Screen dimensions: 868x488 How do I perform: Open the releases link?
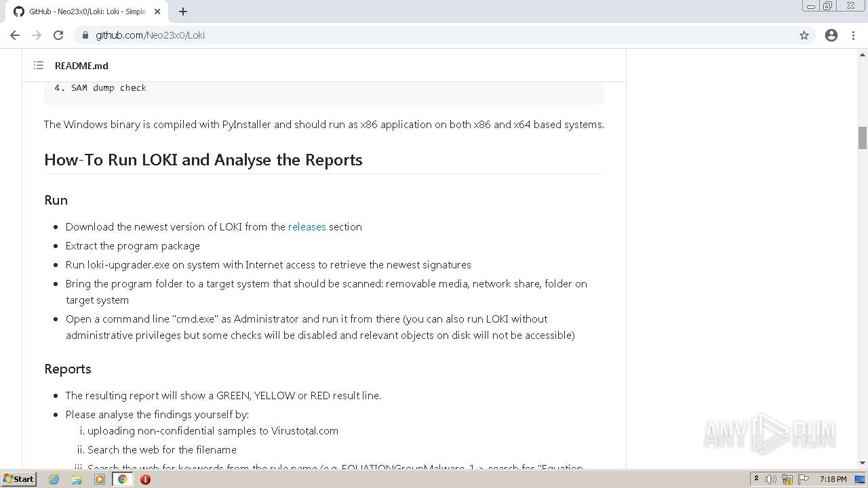click(x=307, y=227)
